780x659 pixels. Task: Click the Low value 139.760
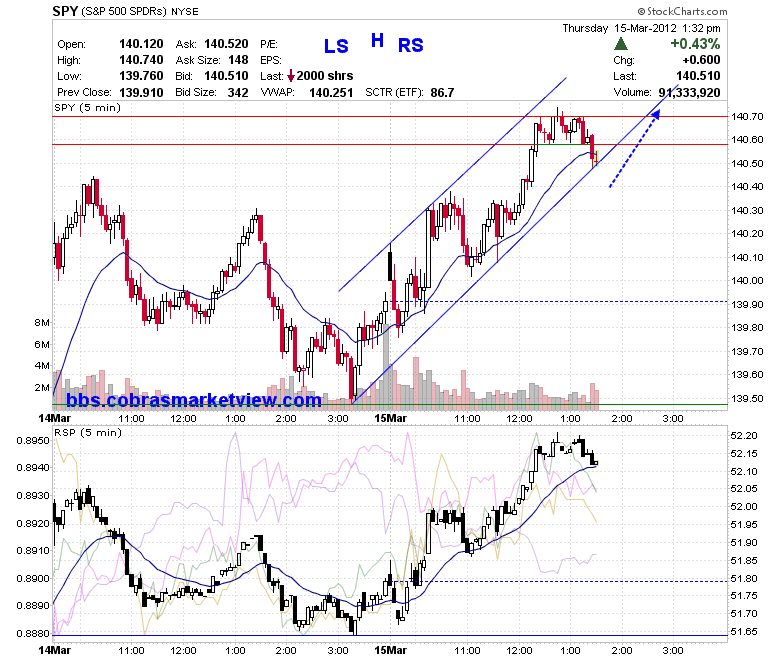click(141, 76)
